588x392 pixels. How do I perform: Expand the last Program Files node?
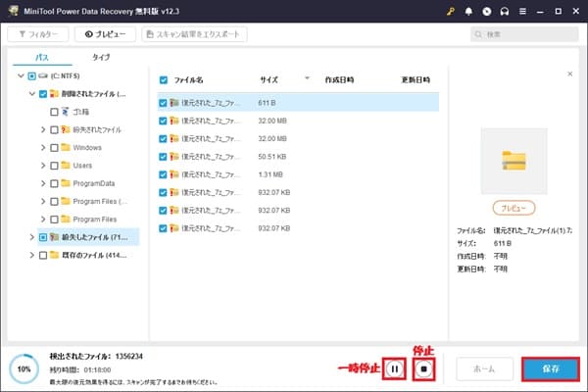43,220
